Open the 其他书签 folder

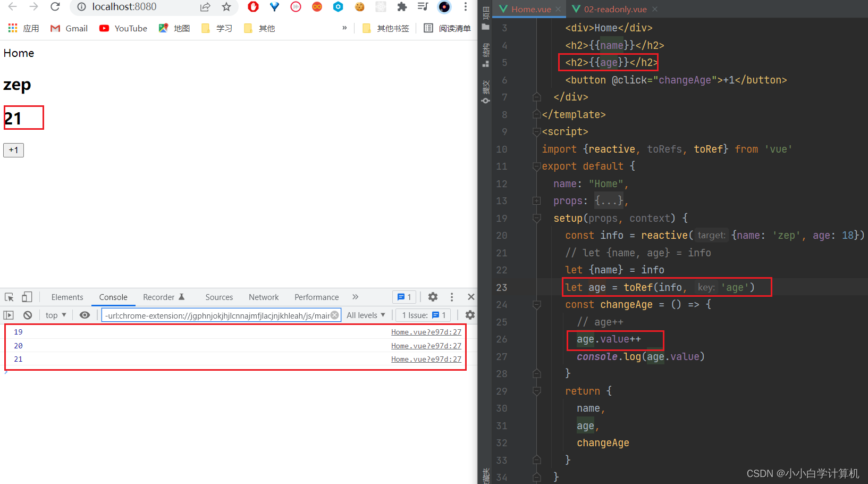click(386, 28)
